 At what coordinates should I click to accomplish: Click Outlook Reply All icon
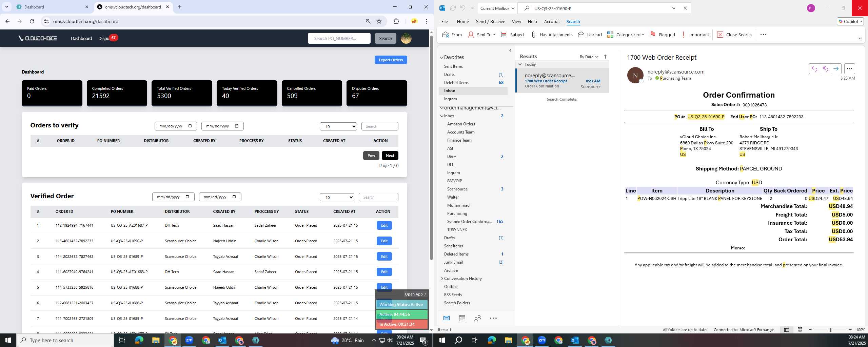(825, 69)
